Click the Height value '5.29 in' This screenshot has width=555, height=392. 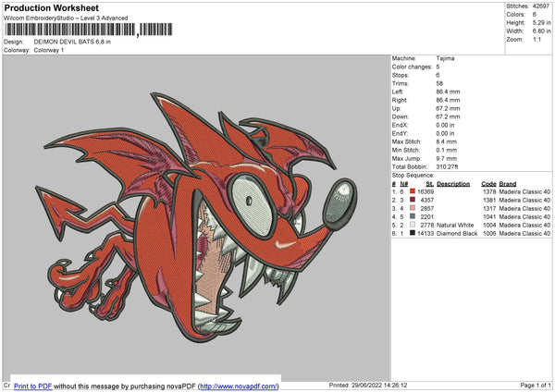[x=541, y=22]
